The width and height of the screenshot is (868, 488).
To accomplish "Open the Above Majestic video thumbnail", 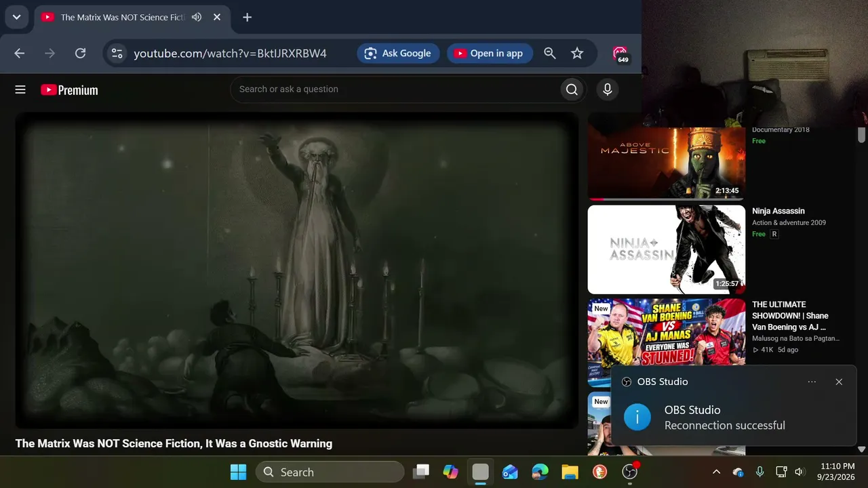I will coord(667,163).
